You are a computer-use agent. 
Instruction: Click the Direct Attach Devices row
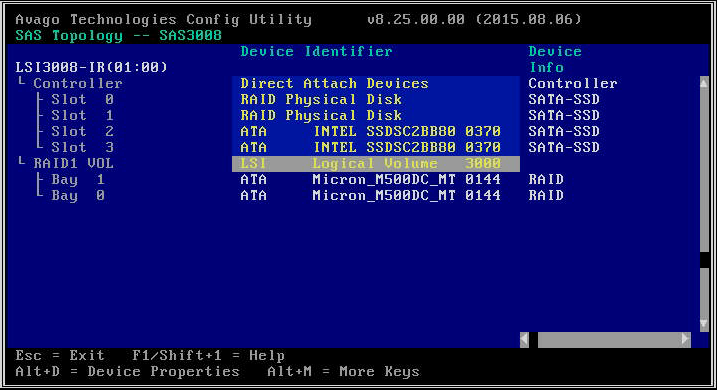(376, 84)
